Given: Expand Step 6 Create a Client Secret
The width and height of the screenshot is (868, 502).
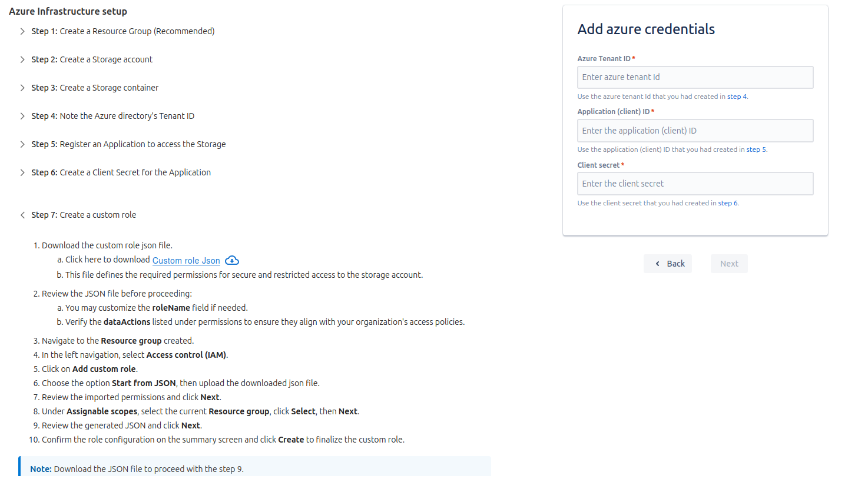Looking at the screenshot, I should (x=22, y=172).
